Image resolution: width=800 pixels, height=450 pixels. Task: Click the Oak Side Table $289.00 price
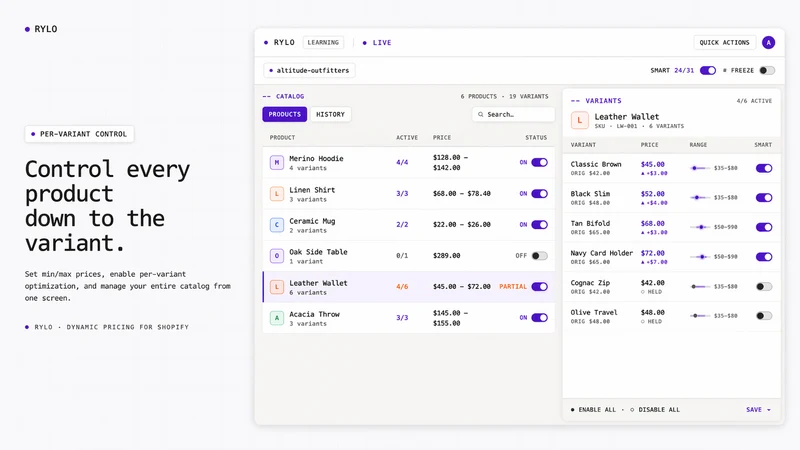[x=446, y=256]
